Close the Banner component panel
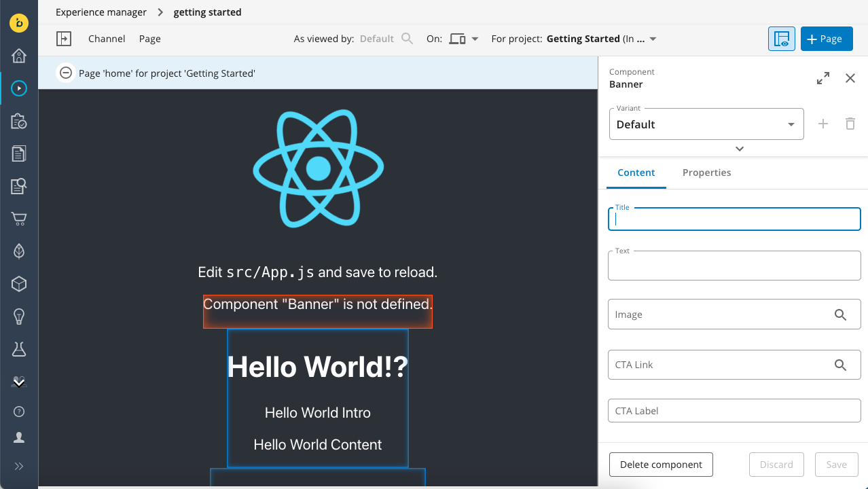 (850, 78)
